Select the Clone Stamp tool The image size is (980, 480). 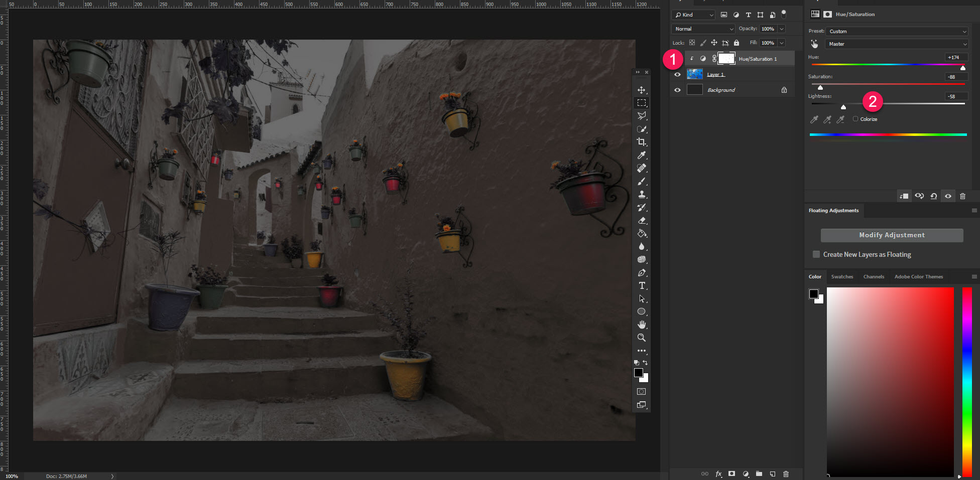(x=641, y=194)
